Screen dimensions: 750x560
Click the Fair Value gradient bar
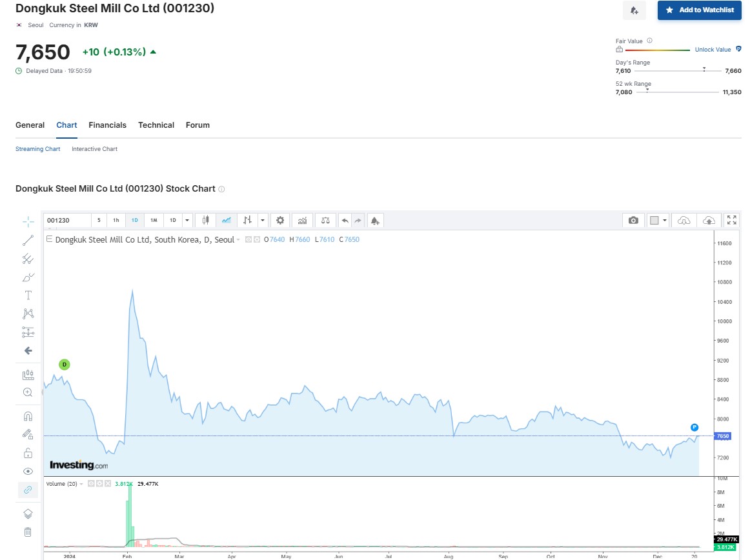click(657, 50)
